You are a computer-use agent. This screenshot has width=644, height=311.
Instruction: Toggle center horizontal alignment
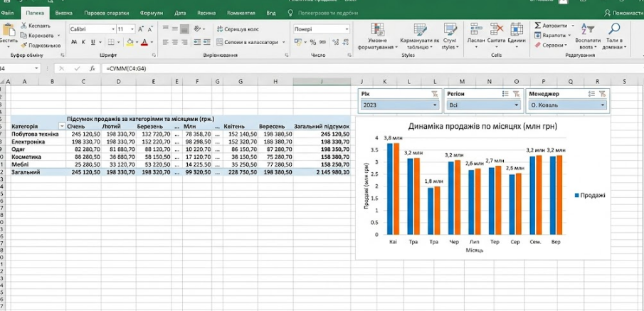point(175,42)
